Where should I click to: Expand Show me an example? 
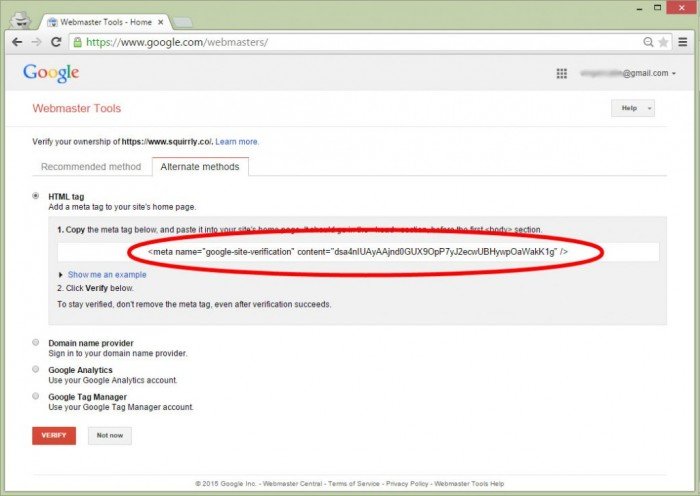click(x=107, y=274)
